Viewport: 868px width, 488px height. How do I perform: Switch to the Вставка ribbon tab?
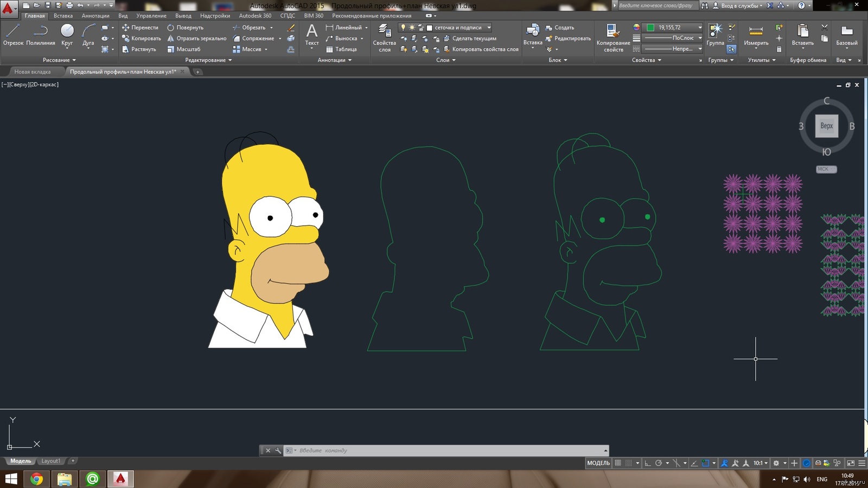[63, 16]
